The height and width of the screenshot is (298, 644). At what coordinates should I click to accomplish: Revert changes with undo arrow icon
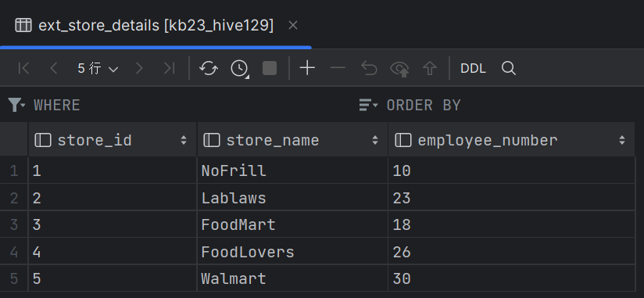coord(369,68)
